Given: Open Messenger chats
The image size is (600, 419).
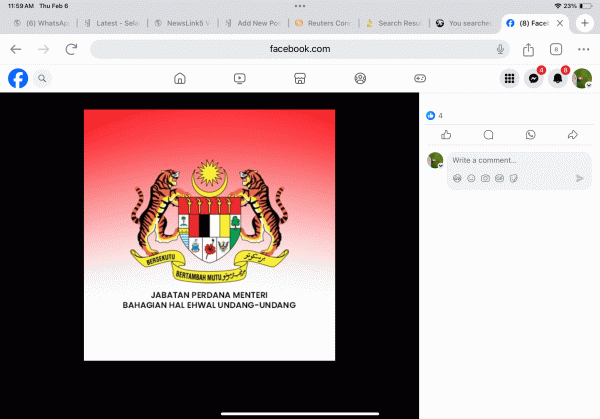Looking at the screenshot, I should (534, 79).
